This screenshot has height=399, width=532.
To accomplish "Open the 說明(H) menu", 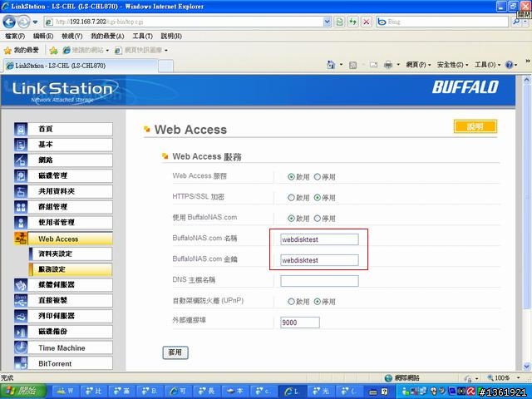I will (171, 36).
